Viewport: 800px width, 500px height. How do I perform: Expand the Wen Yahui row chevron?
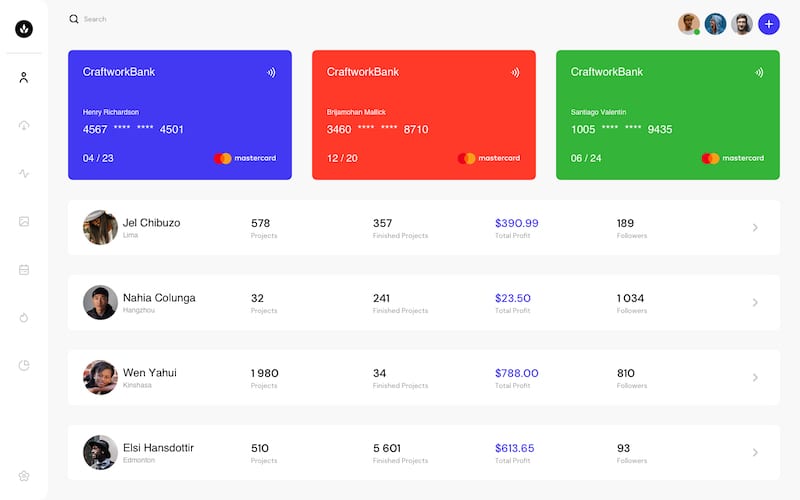click(755, 377)
